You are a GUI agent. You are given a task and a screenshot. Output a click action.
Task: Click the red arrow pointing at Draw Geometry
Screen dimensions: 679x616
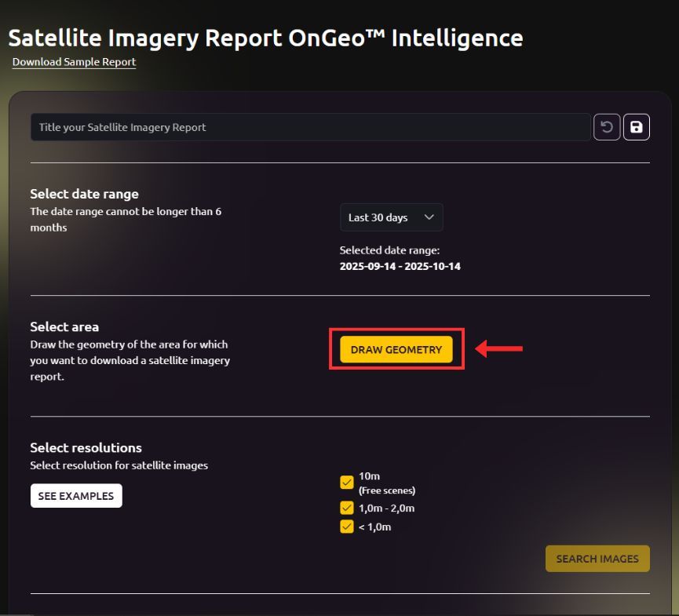click(x=499, y=349)
